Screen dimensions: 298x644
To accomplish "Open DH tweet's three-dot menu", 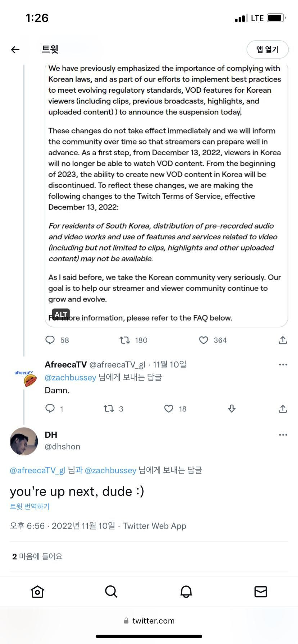I will click(283, 435).
